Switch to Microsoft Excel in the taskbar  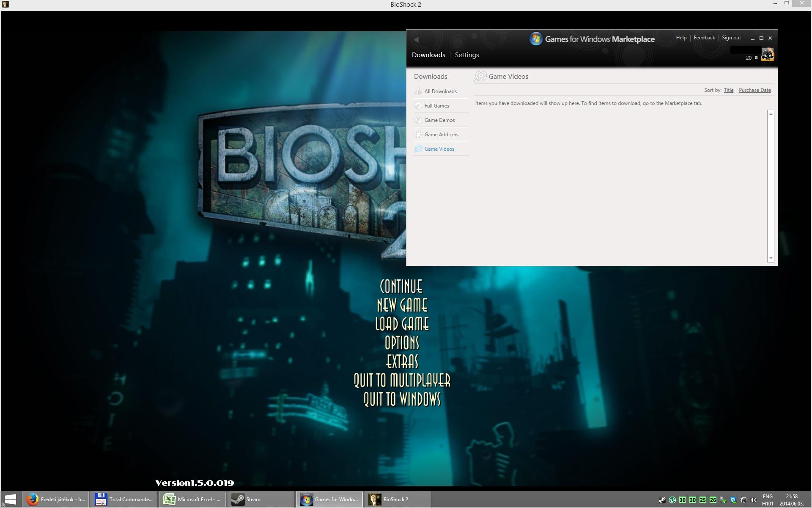click(192, 500)
